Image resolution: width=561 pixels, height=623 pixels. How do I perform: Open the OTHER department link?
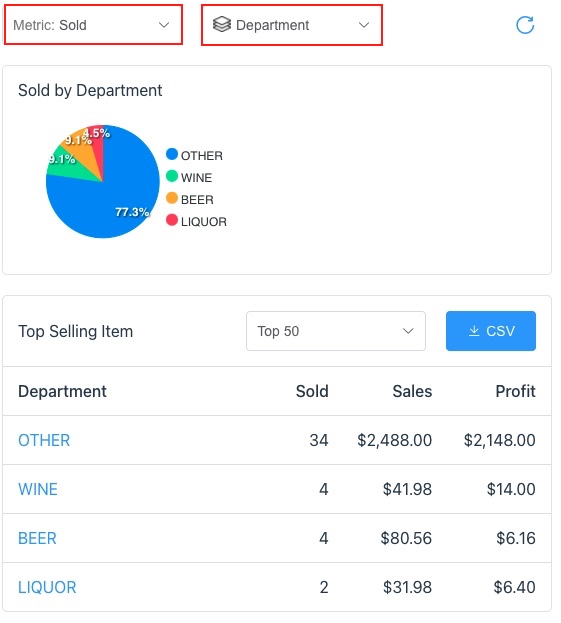44,440
